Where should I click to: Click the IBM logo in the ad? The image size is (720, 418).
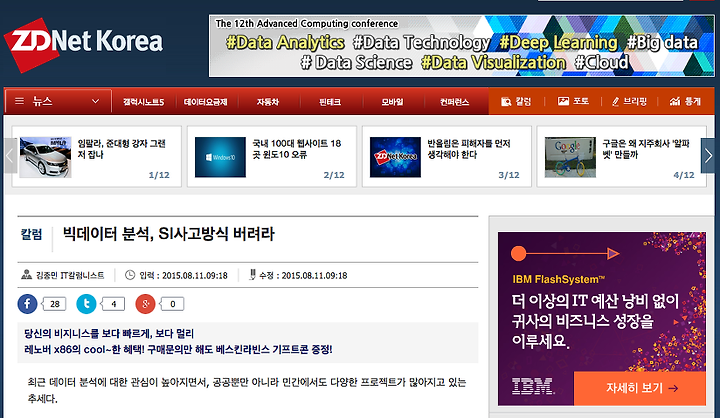[x=533, y=386]
